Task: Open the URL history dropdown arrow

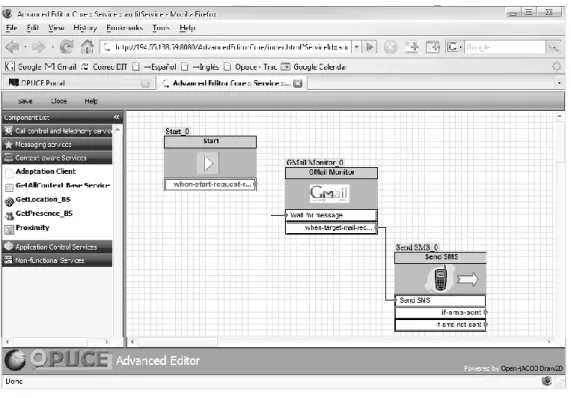Action: (x=357, y=47)
